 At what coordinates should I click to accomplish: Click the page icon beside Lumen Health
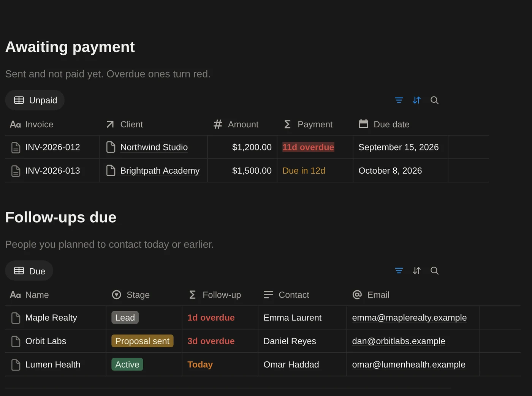[x=16, y=365]
